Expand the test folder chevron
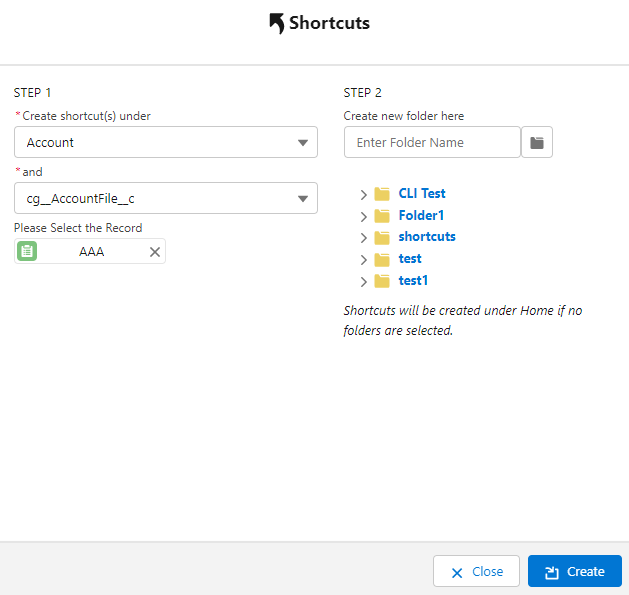The height and width of the screenshot is (595, 629). pyautogui.click(x=363, y=260)
